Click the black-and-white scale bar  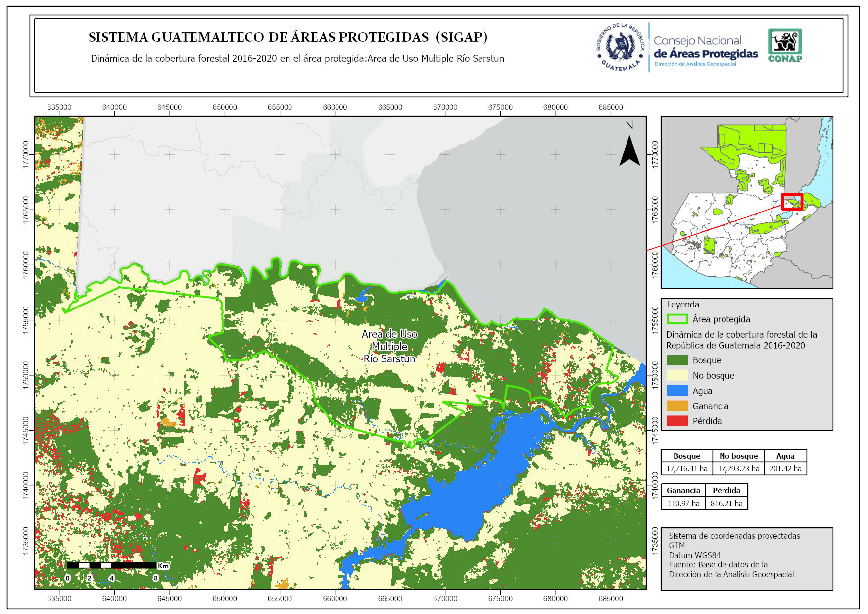pyautogui.click(x=112, y=565)
